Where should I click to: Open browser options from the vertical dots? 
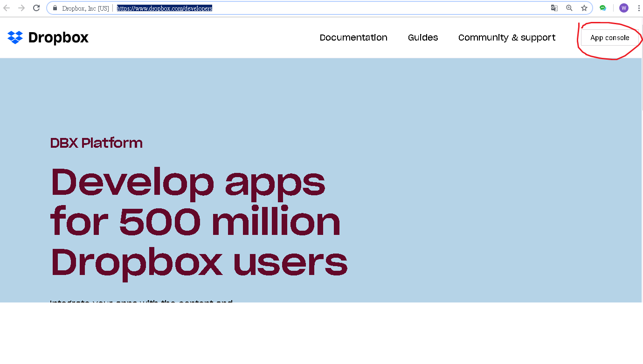click(x=639, y=8)
